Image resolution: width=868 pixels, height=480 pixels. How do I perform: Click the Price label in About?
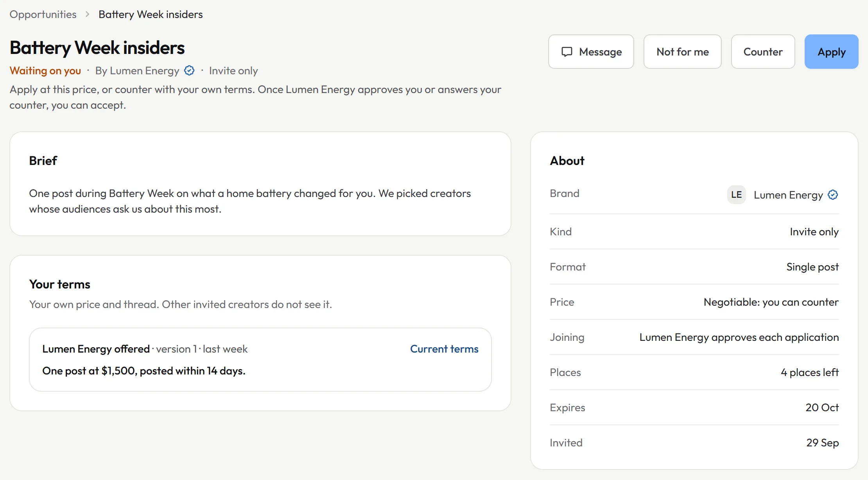[x=562, y=302]
